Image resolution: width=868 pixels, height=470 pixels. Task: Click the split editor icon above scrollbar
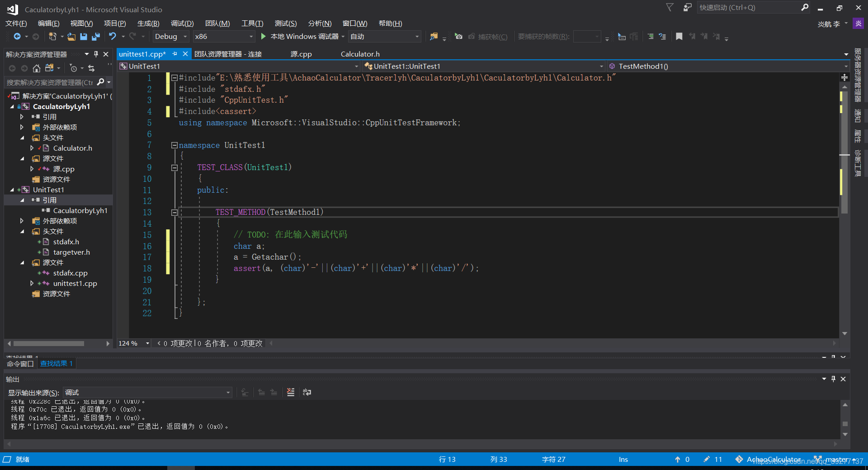pos(844,77)
